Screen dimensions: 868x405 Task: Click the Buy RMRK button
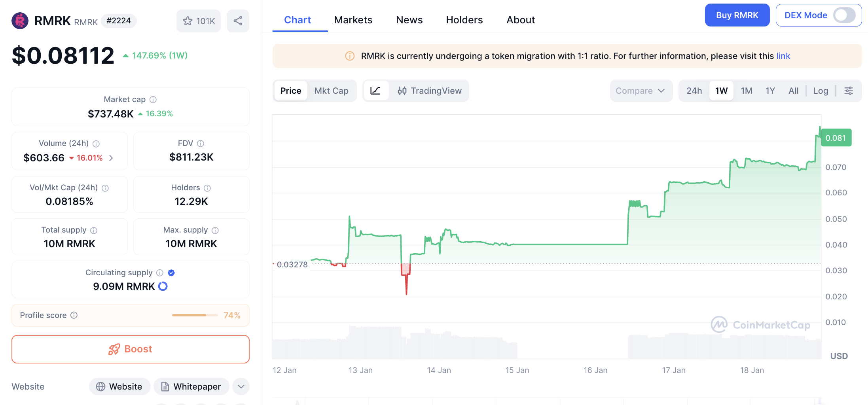737,15
